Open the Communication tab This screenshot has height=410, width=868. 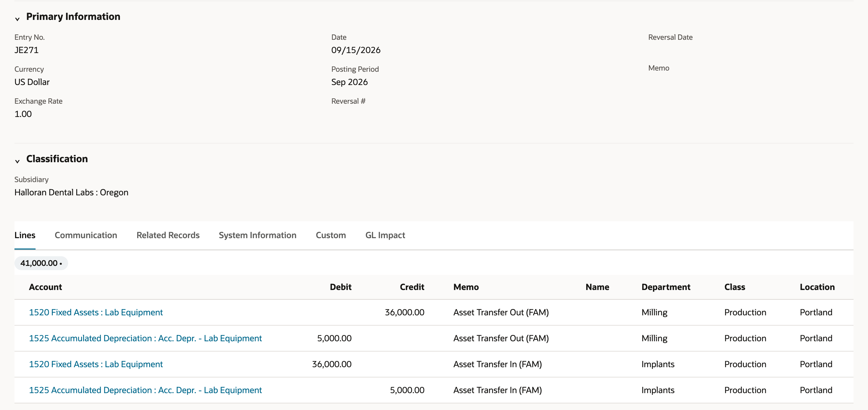coord(86,235)
